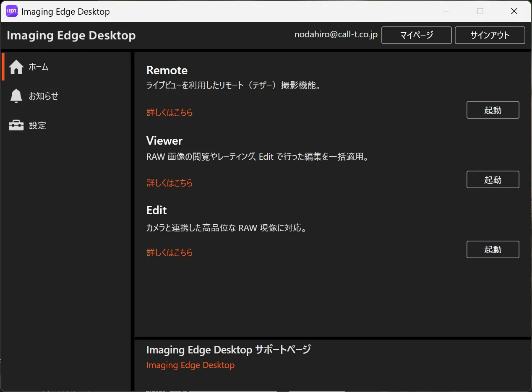The image size is (532, 392).
Task: Launch Viewer with its 起動 button
Action: click(493, 180)
